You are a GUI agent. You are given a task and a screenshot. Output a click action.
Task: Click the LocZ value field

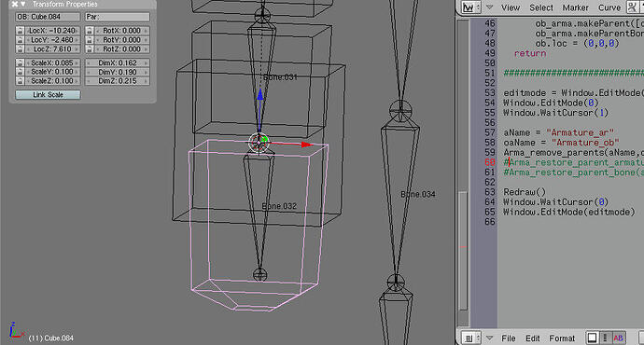pyautogui.click(x=52, y=48)
